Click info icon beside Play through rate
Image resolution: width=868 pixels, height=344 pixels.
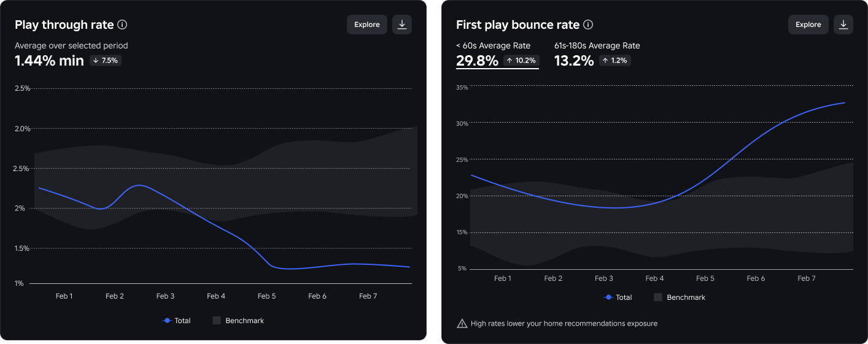coord(122,25)
